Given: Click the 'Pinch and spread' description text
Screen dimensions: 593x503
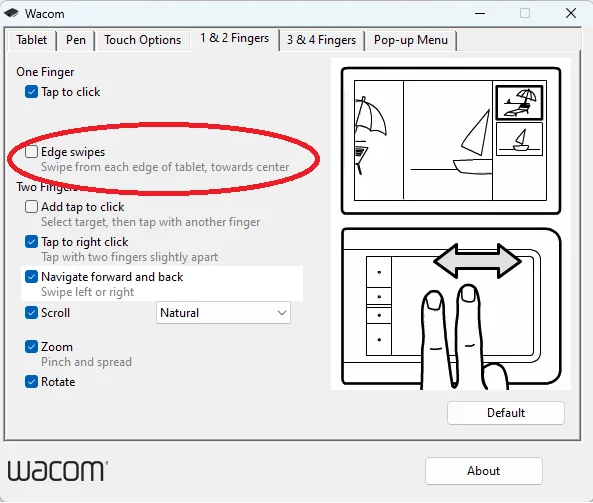Looking at the screenshot, I should [86, 362].
